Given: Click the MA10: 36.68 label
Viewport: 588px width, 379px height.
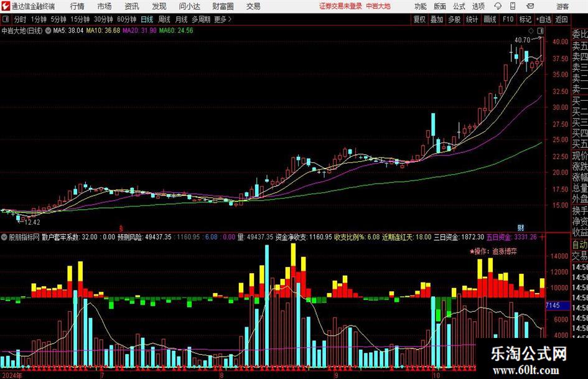Looking at the screenshot, I should 103,30.
